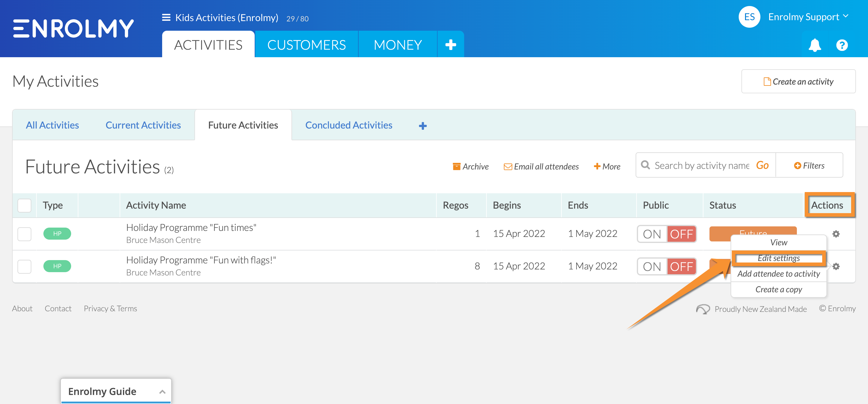This screenshot has height=404, width=868.
Task: Click the Status column header
Action: coord(722,205)
